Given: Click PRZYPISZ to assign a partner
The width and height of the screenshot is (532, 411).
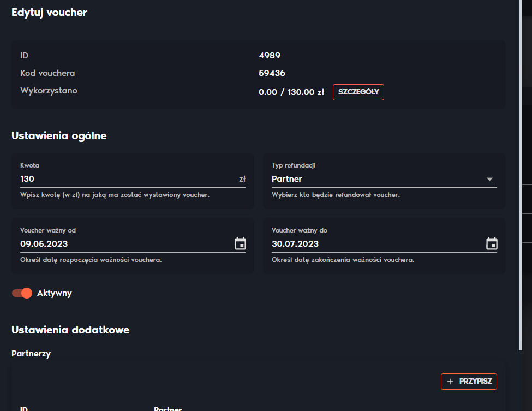Looking at the screenshot, I should coord(469,382).
